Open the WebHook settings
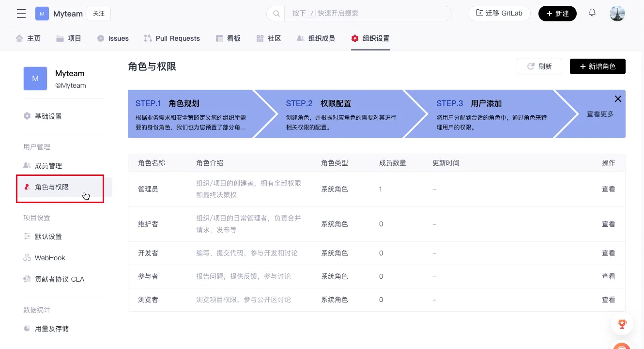 coord(49,258)
